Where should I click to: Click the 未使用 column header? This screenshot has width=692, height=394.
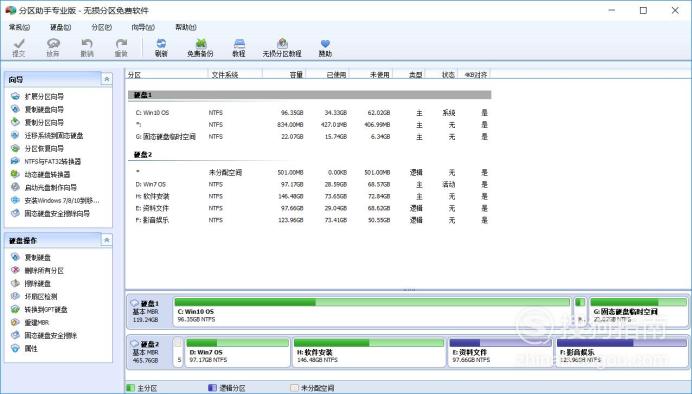(371, 75)
